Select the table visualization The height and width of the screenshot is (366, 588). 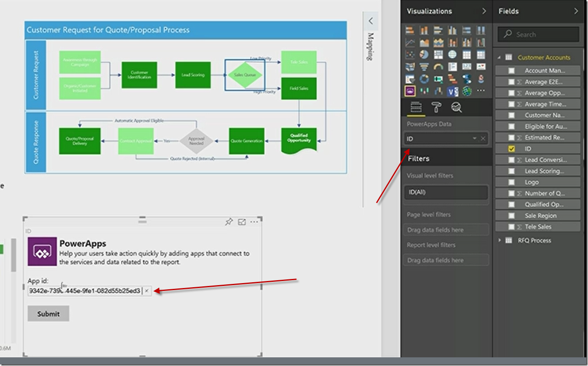point(467,54)
